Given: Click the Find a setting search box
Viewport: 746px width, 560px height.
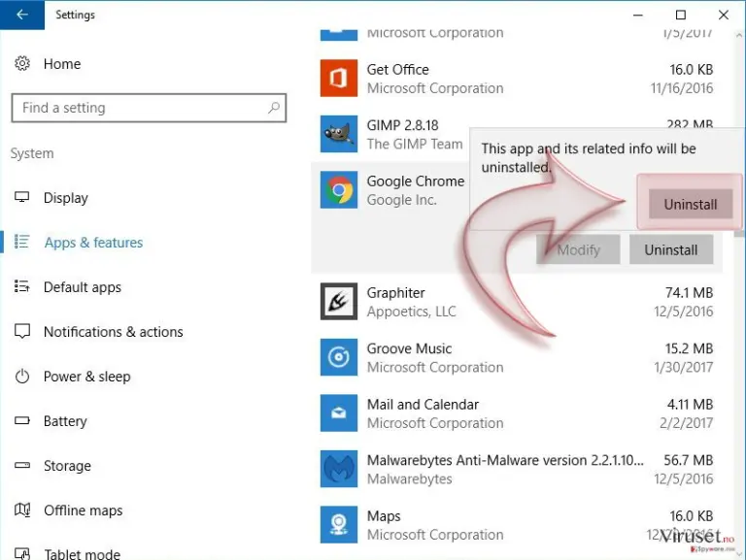Looking at the screenshot, I should [x=149, y=108].
